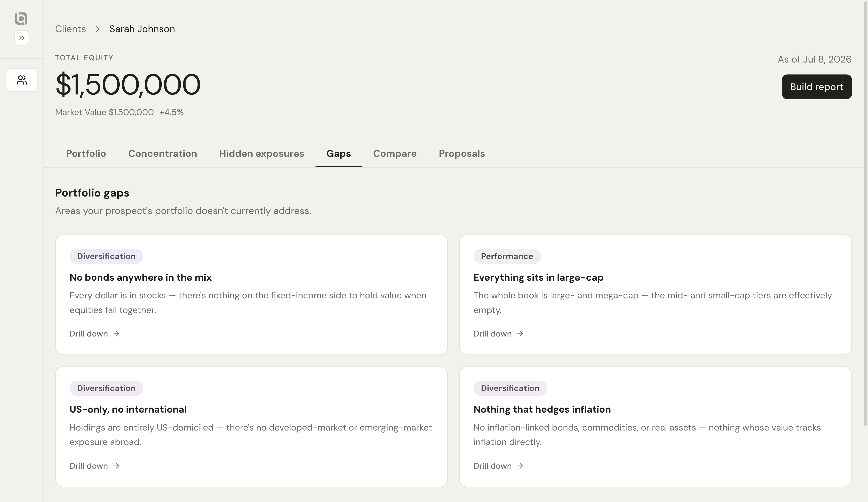This screenshot has width=868, height=502.
Task: Click Nothing that hedges inflation title
Action: point(542,409)
